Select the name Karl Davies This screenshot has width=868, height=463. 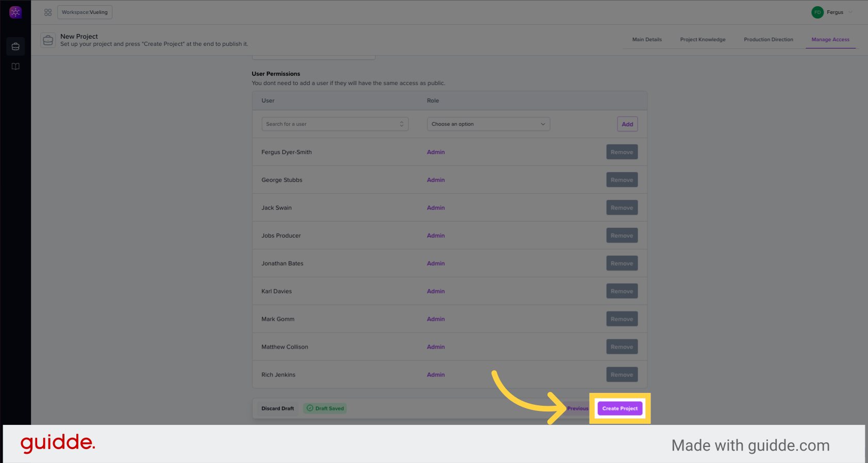coord(276,291)
